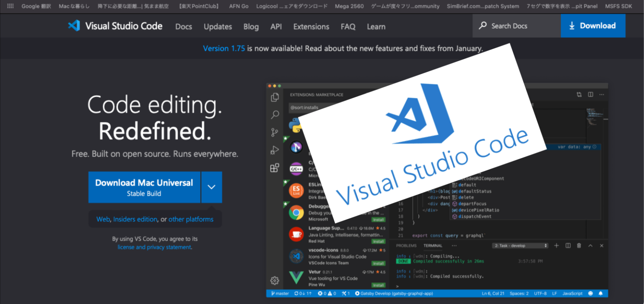This screenshot has width=644, height=304.
Task: Focus the Search Docs field
Action: coord(517,26)
